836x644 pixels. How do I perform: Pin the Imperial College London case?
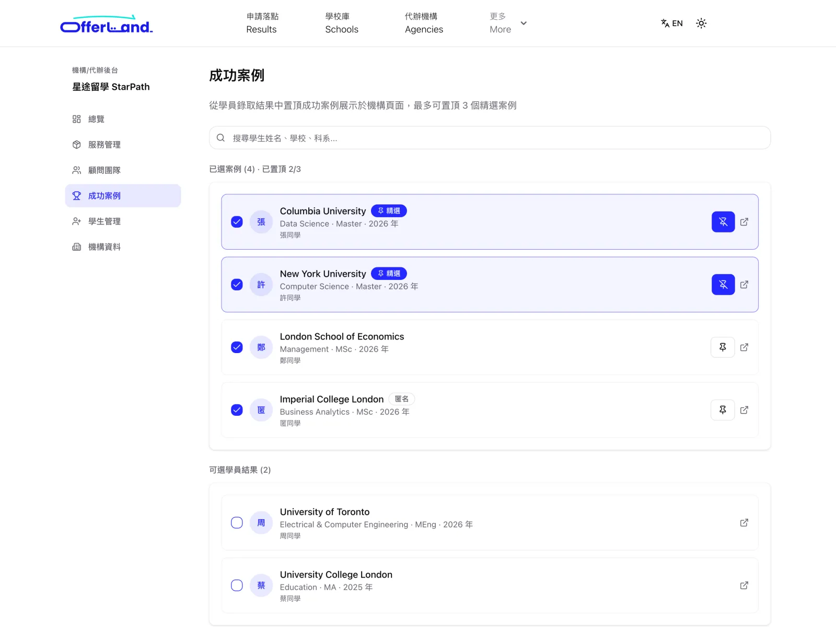723,410
